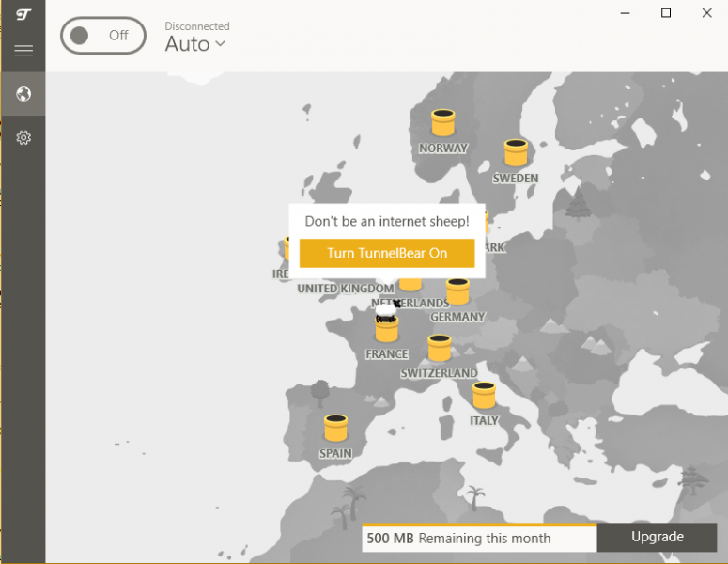Click "Don't be an internet sheep!" text

pos(387,221)
